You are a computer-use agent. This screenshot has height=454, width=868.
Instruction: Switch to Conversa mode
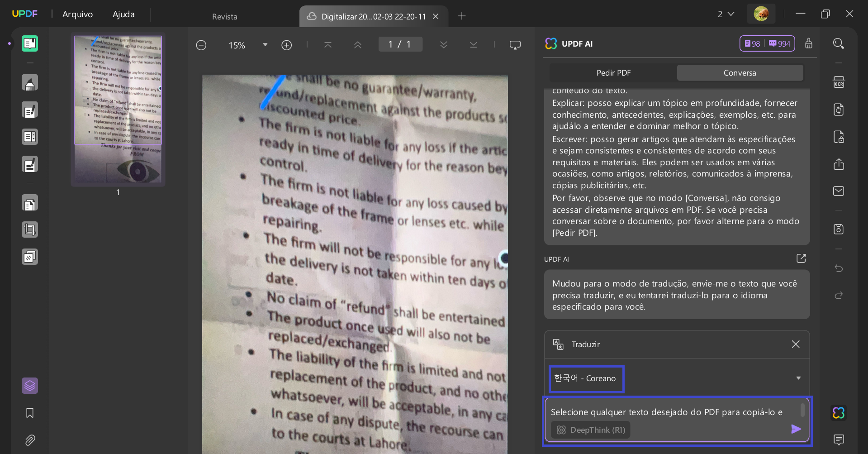(740, 73)
